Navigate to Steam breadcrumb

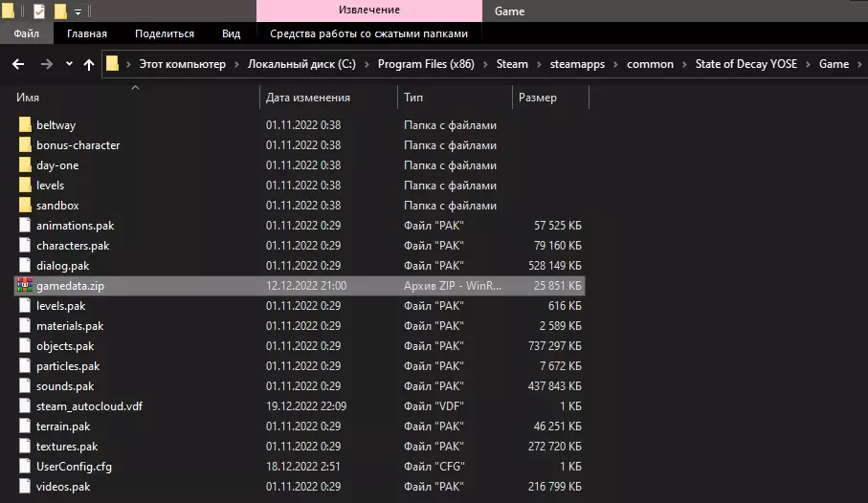click(x=512, y=64)
